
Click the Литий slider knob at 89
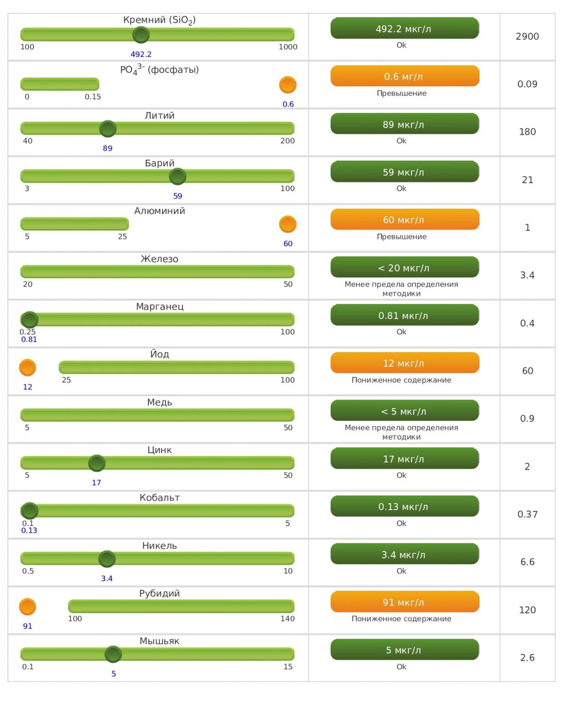(x=108, y=129)
